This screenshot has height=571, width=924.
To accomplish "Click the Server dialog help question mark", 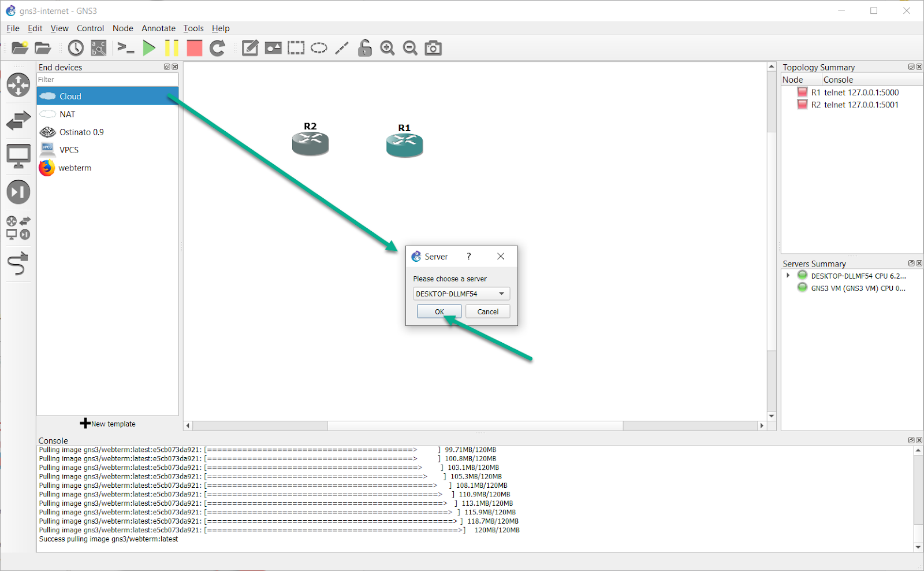I will click(469, 256).
